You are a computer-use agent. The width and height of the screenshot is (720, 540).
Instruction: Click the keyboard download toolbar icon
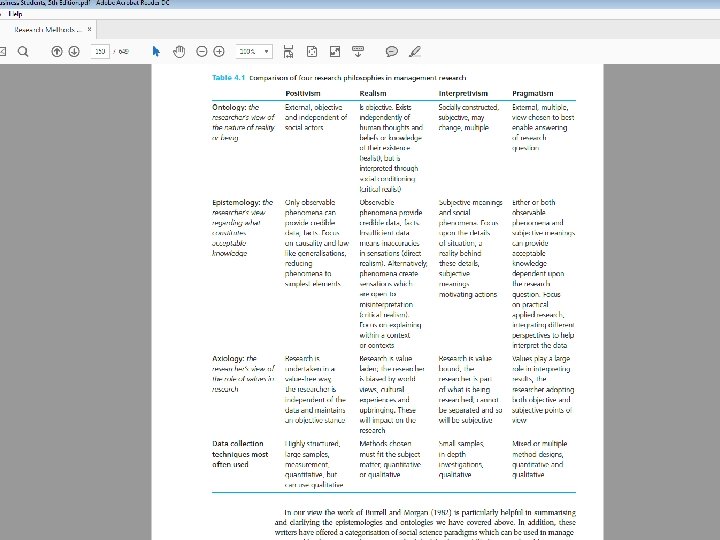tap(358, 51)
